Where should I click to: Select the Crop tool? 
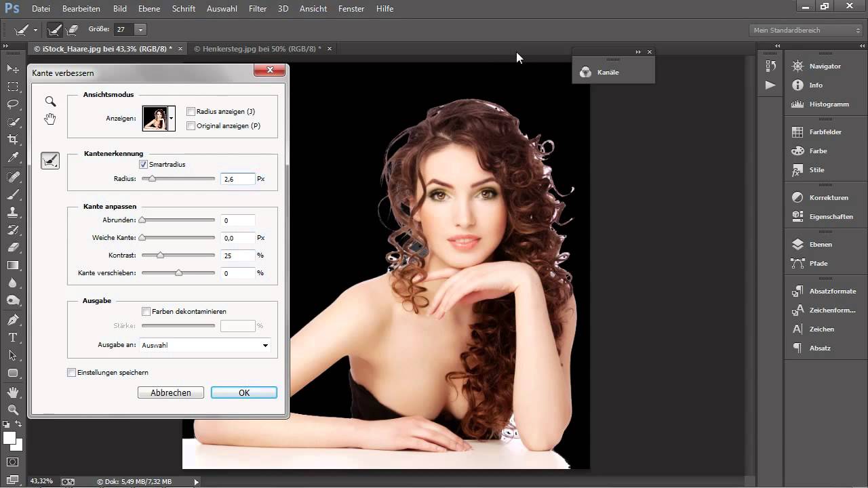click(x=13, y=140)
